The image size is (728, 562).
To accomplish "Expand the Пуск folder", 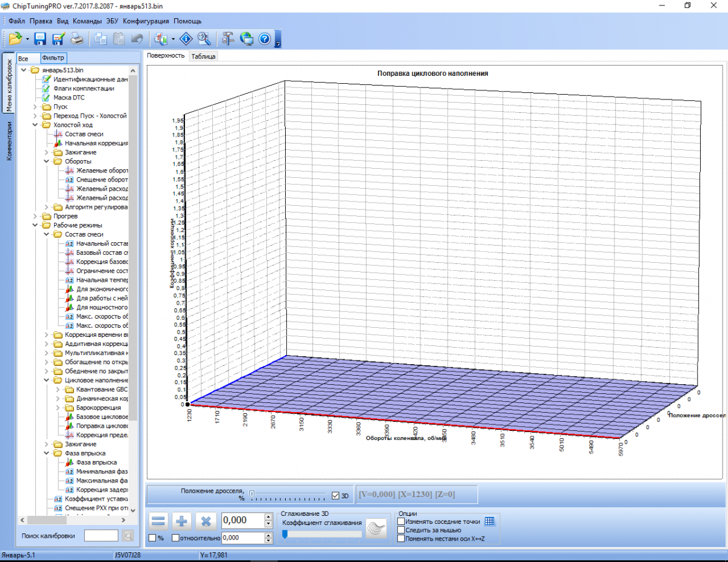I will tap(36, 107).
